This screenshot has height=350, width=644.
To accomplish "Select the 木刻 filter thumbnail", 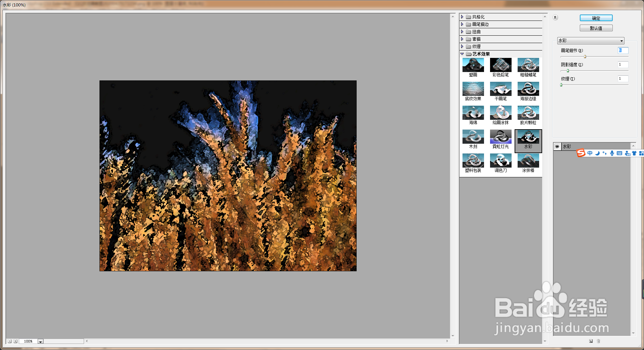I will (x=473, y=137).
